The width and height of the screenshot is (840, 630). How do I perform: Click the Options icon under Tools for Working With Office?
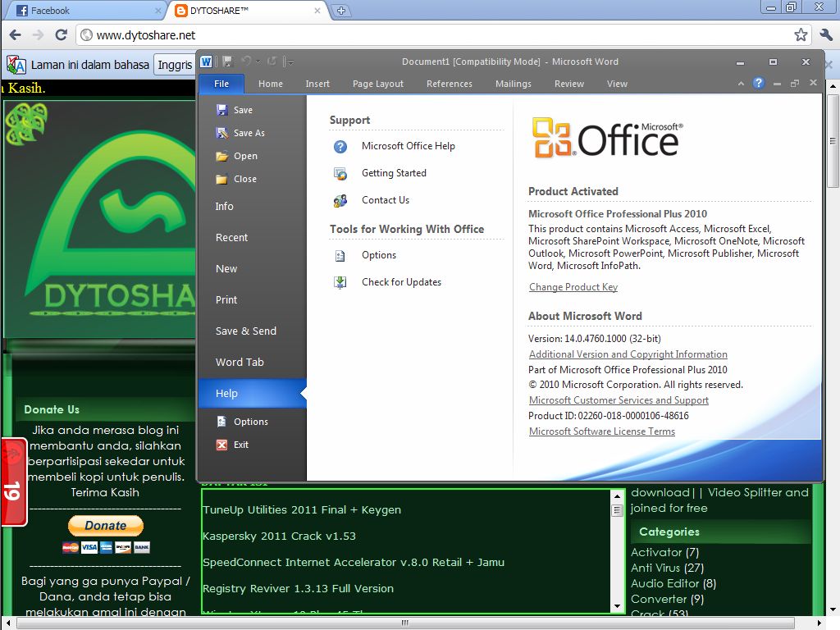[x=340, y=256]
